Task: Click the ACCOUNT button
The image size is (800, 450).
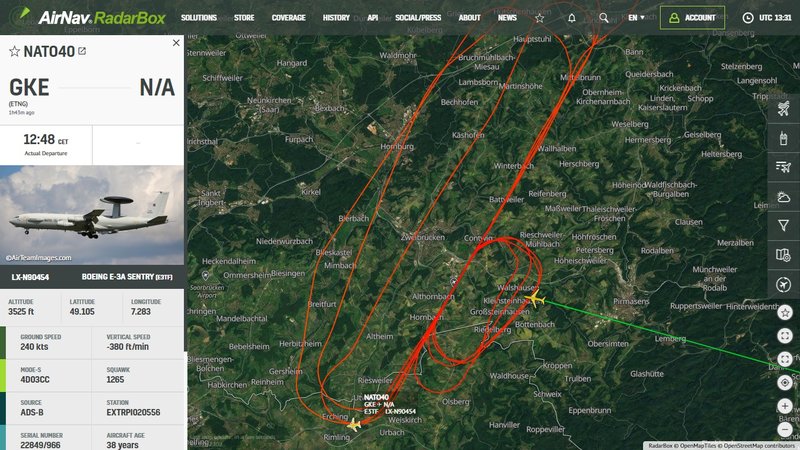Action: tap(692, 18)
